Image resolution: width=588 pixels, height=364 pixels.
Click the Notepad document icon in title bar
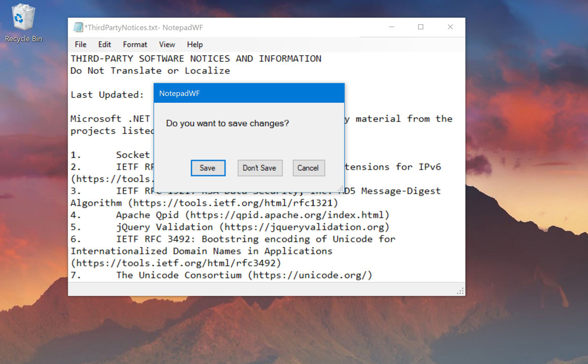(x=78, y=28)
